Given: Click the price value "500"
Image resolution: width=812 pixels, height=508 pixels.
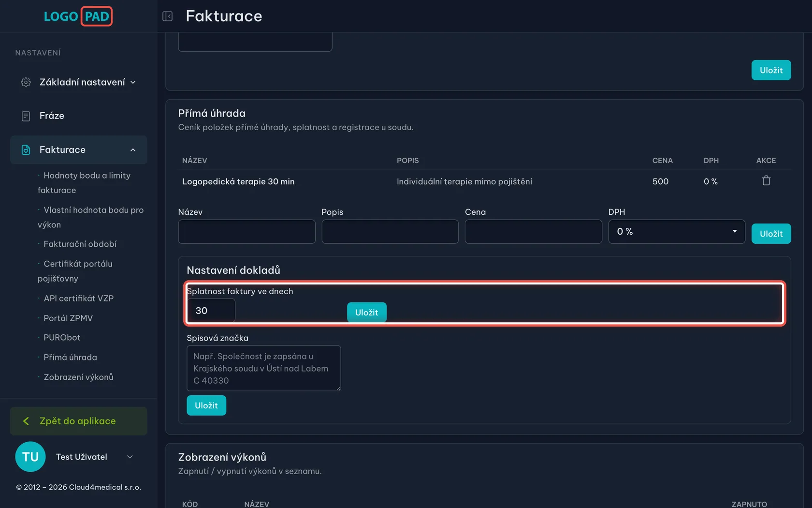Looking at the screenshot, I should [x=660, y=181].
